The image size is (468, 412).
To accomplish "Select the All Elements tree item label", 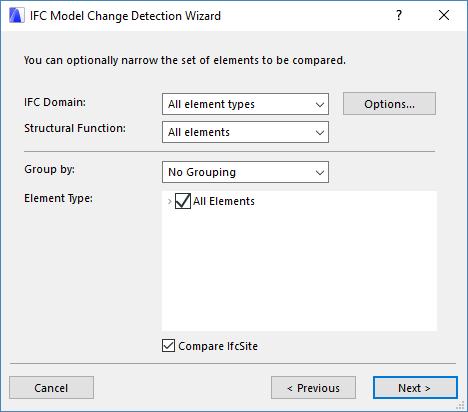I will (224, 201).
